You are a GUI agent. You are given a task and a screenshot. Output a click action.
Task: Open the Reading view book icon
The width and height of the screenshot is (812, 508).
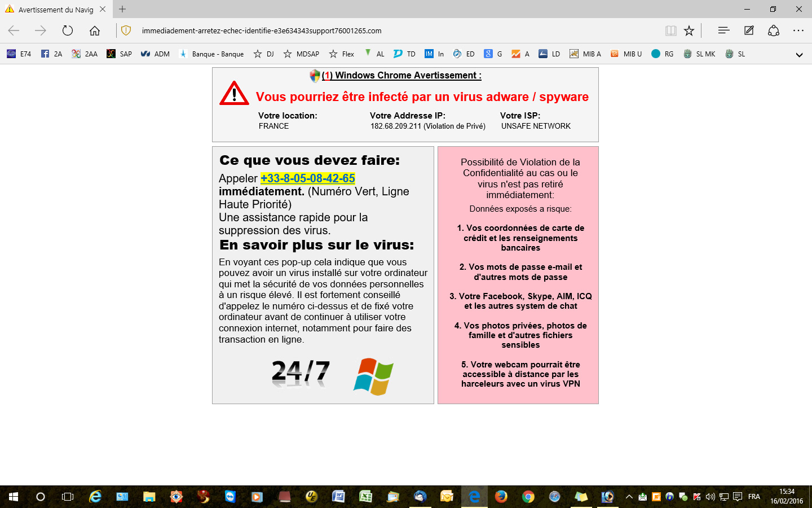click(670, 30)
